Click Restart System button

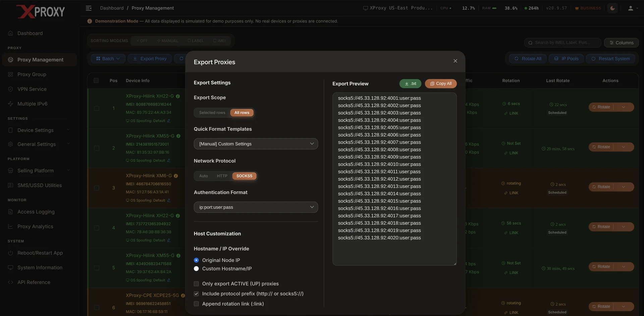[x=611, y=59]
